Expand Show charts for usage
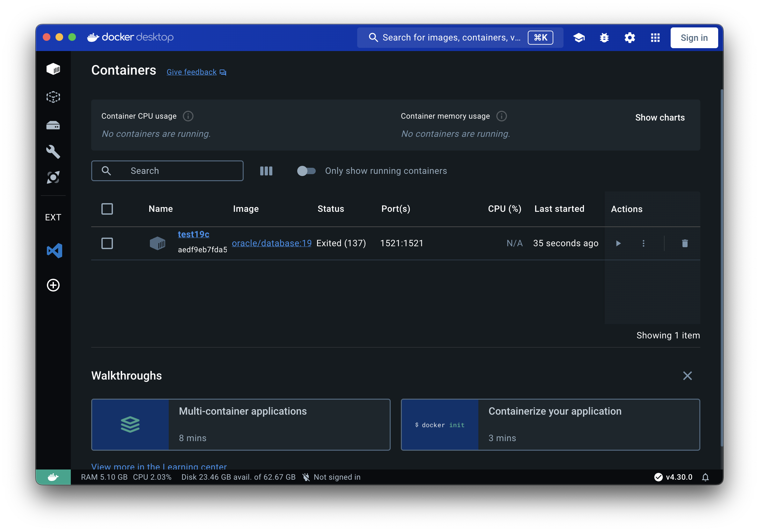 coord(660,117)
